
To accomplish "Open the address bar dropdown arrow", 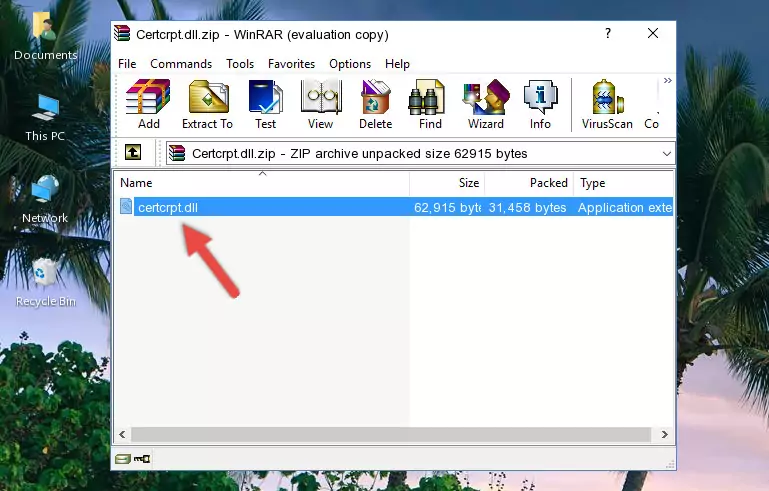I will click(x=666, y=154).
